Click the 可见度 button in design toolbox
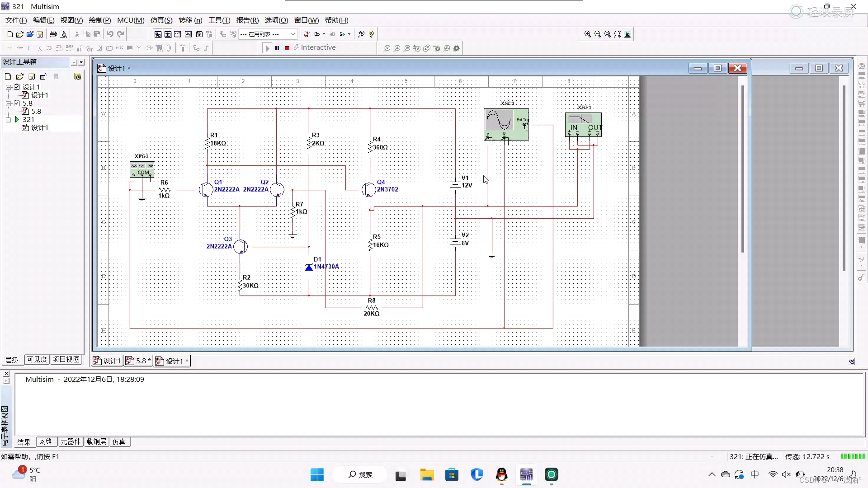 point(36,359)
